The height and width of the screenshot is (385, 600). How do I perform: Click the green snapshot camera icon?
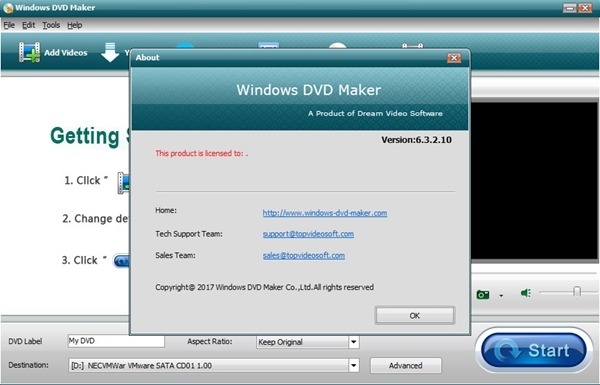point(483,294)
